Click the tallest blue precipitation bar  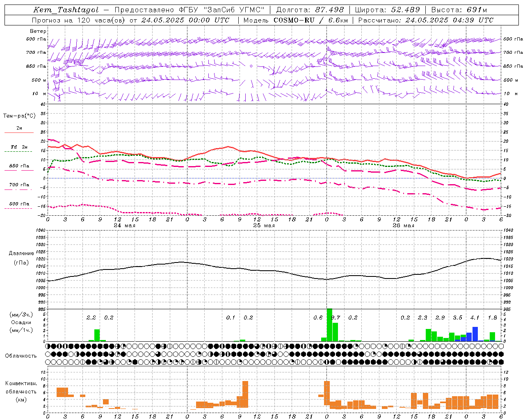(x=475, y=334)
